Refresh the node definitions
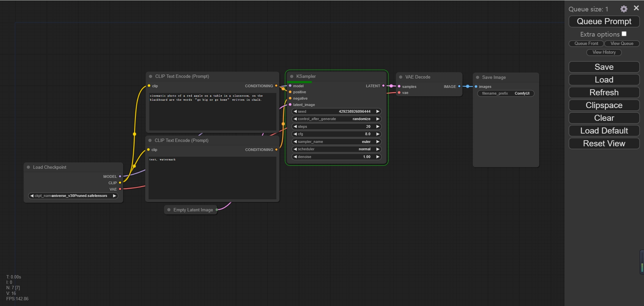644x306 pixels. coord(604,93)
